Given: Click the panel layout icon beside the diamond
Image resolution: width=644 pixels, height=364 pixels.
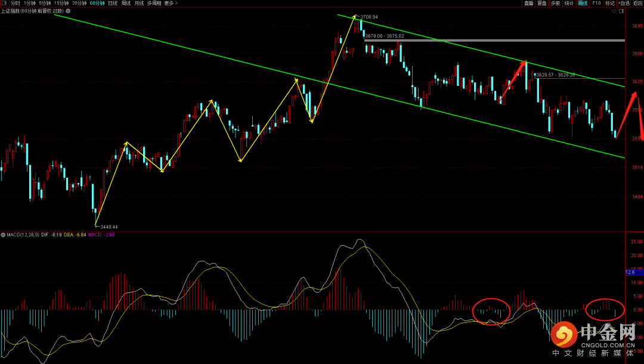Looking at the screenshot, I should (624, 11).
